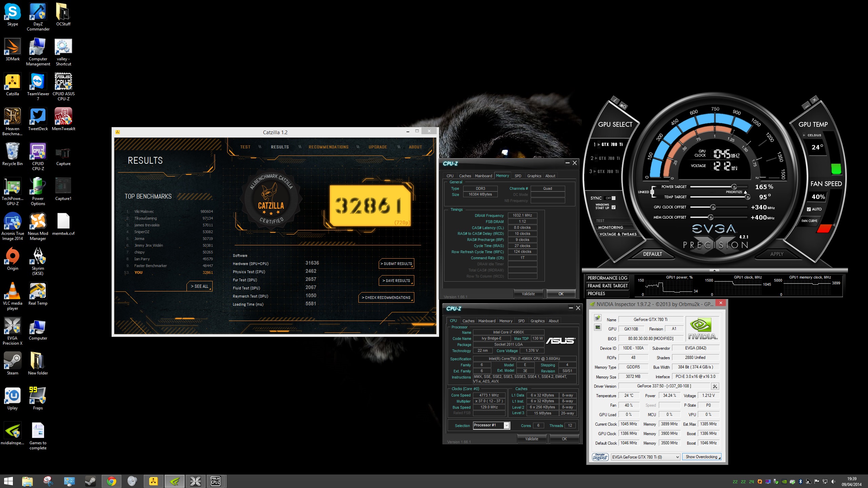
Task: Launch the 3DMark desktop shortcut
Action: (13, 49)
